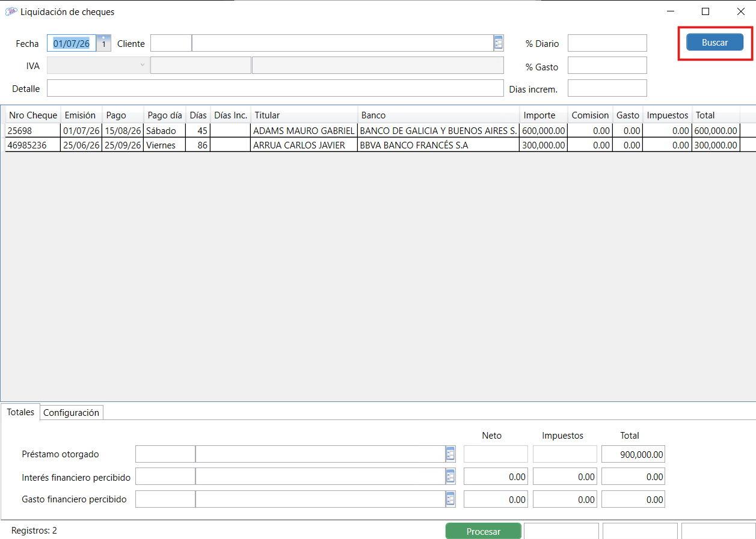
Task: Click the Cliente name input field
Action: pos(343,43)
